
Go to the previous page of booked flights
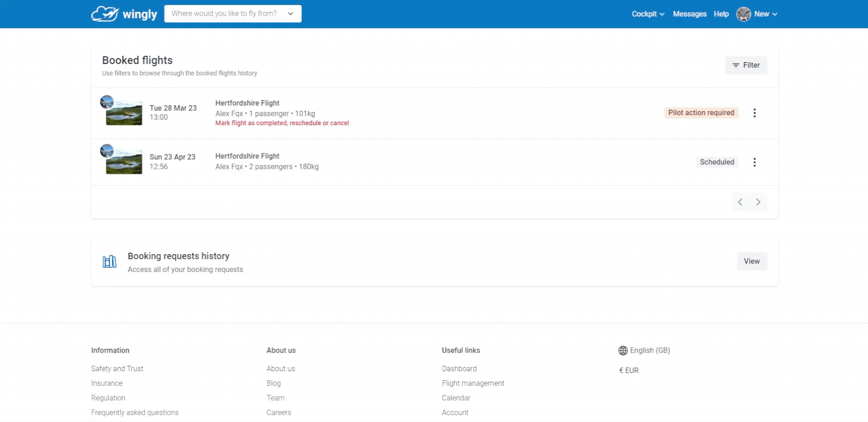(x=740, y=202)
